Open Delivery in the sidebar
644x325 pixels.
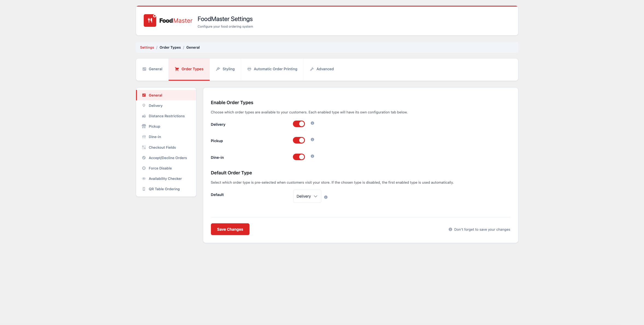[x=166, y=106]
